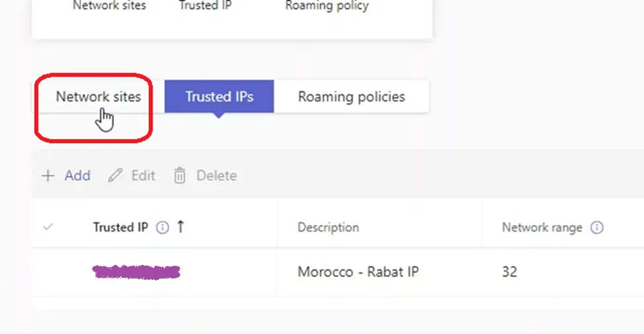Open the blurred trusted IP address link
Screen dimensions: 644x334
tap(137, 271)
